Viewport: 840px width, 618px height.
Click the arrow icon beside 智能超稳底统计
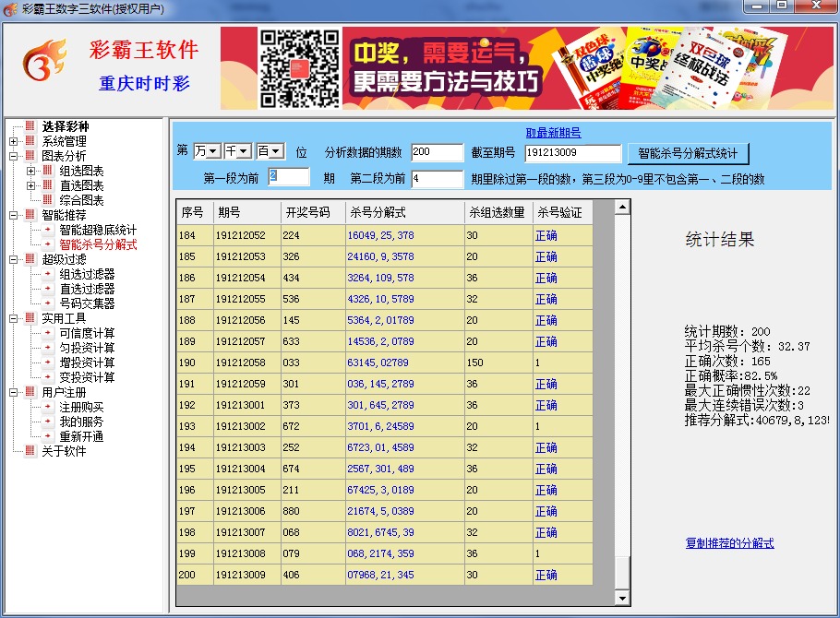click(47, 230)
